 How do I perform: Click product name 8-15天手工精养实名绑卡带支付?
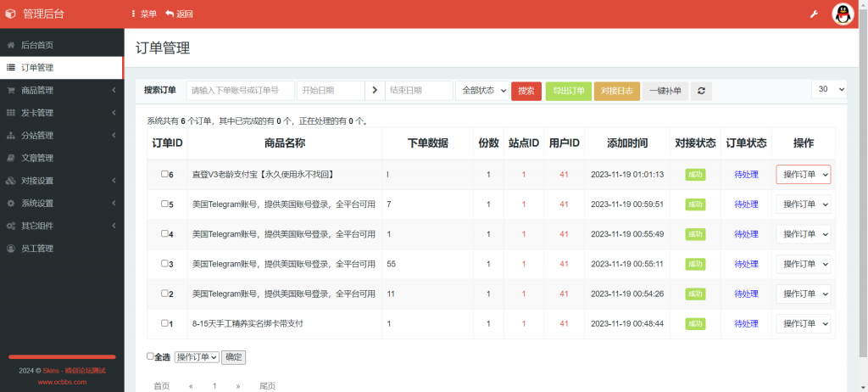tap(248, 323)
